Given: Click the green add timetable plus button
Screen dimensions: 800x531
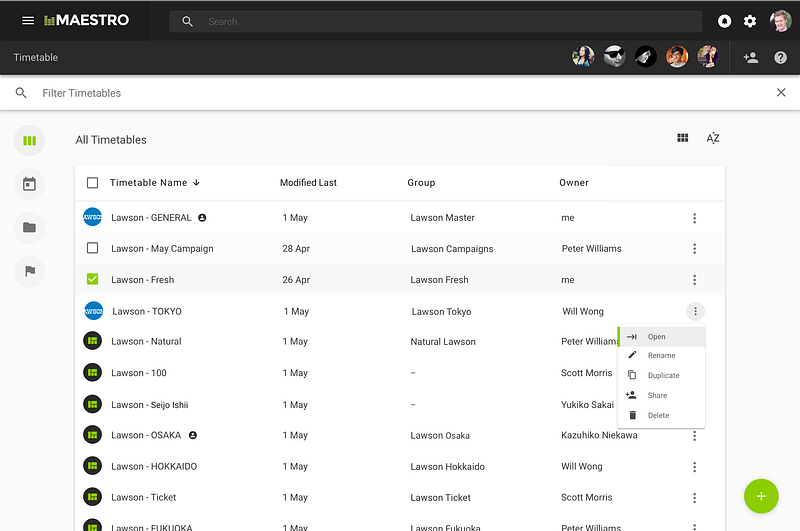Looking at the screenshot, I should pyautogui.click(x=761, y=496).
